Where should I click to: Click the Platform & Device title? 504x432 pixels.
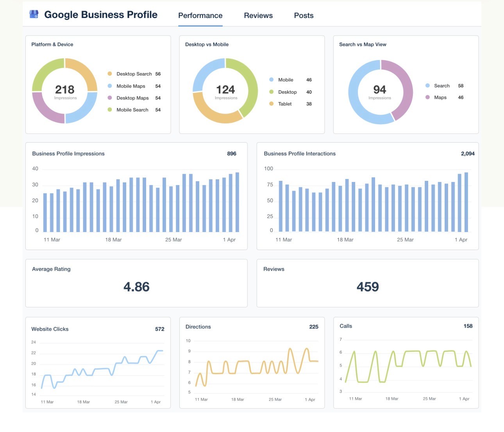pos(52,45)
